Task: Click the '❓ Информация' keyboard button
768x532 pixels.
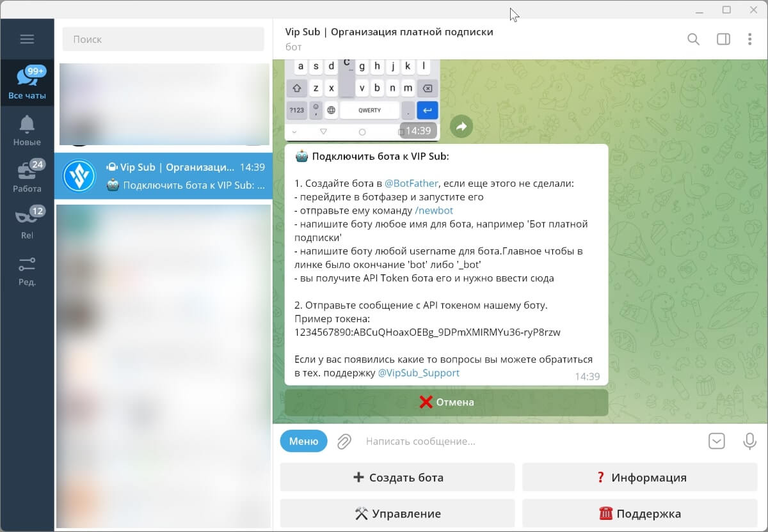Action: pyautogui.click(x=641, y=478)
